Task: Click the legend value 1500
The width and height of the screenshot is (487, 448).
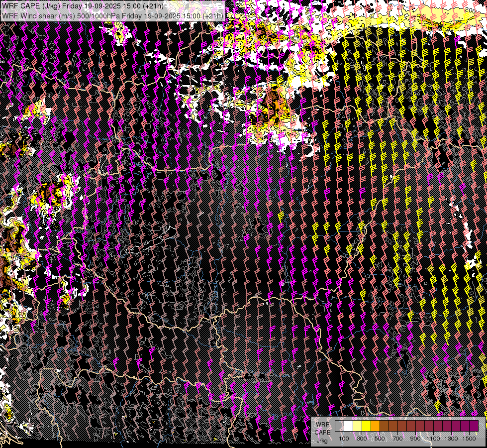Action: [469, 439]
